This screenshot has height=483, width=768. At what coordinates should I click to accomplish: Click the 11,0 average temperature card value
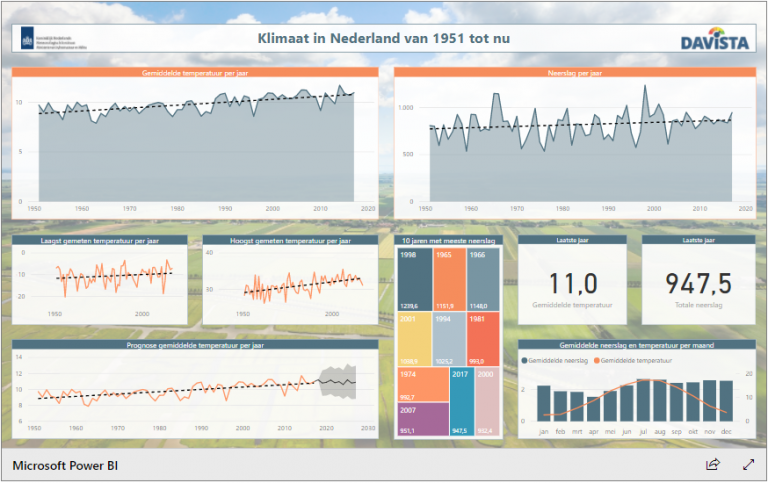click(x=573, y=284)
